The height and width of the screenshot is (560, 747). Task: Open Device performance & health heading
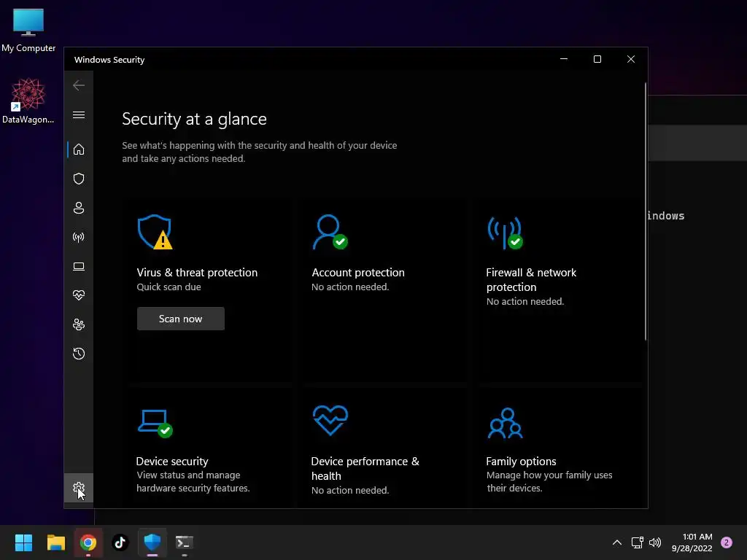[365, 469]
